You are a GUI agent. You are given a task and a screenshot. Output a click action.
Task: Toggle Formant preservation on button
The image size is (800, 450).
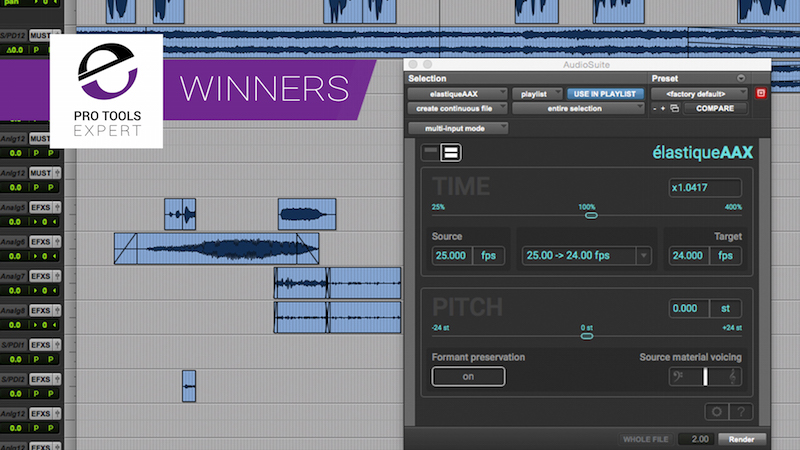tap(468, 377)
